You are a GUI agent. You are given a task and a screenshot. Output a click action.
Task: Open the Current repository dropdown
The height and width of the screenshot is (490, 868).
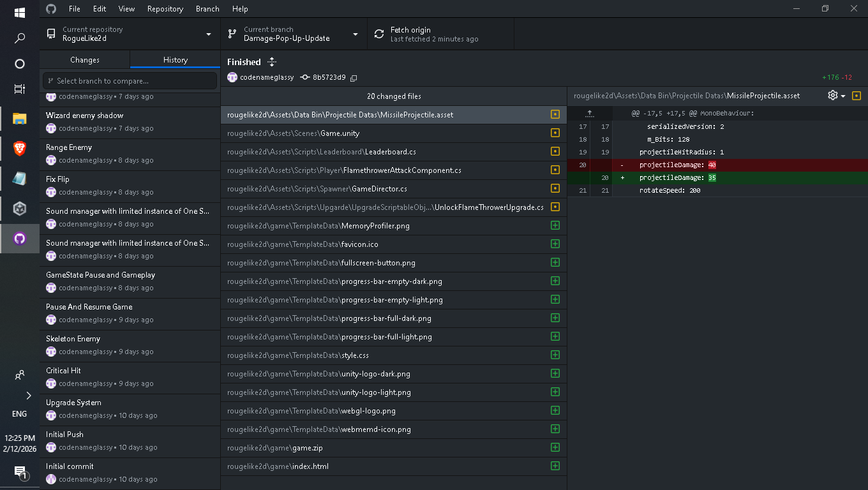130,34
